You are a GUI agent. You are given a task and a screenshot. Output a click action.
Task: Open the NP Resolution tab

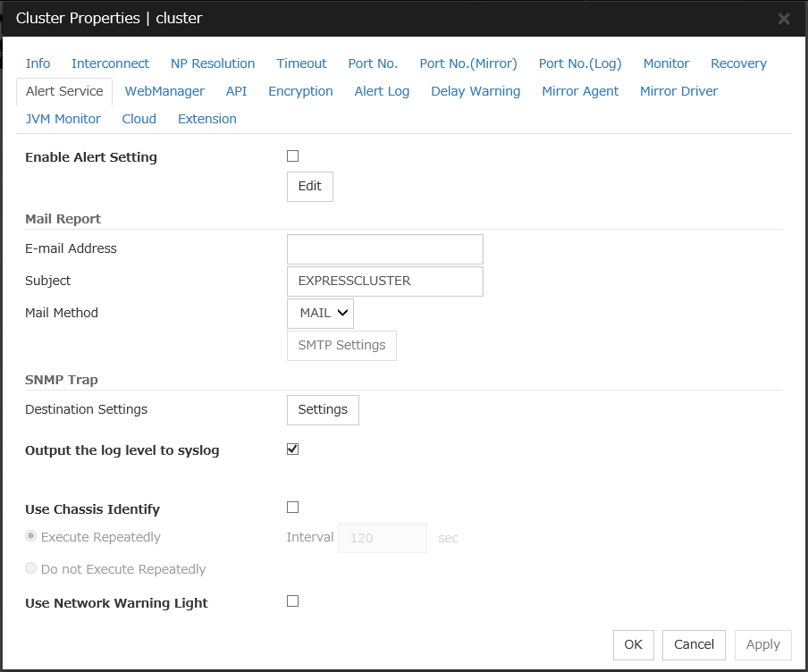coord(213,63)
